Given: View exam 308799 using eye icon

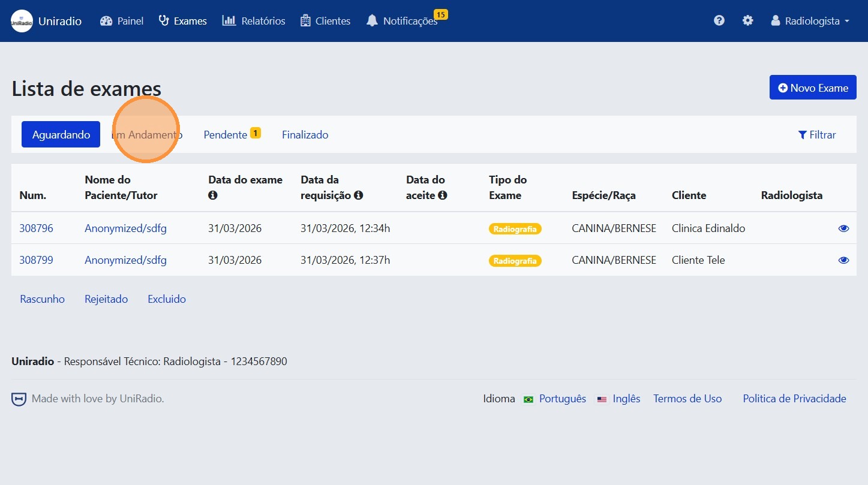Looking at the screenshot, I should (x=843, y=260).
